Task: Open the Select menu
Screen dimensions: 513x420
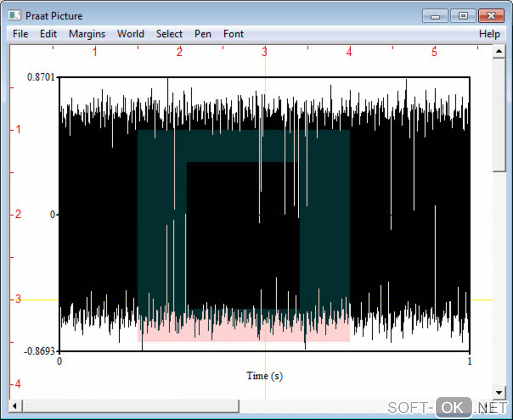Action: click(169, 34)
